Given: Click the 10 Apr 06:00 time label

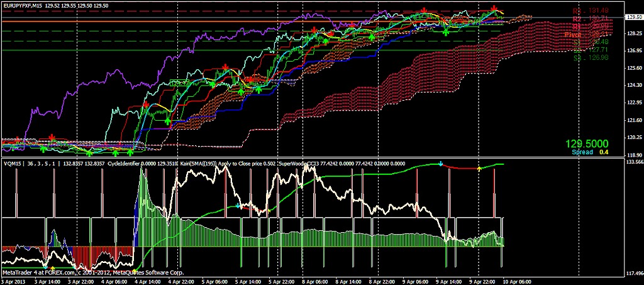Looking at the screenshot, I should [517, 282].
